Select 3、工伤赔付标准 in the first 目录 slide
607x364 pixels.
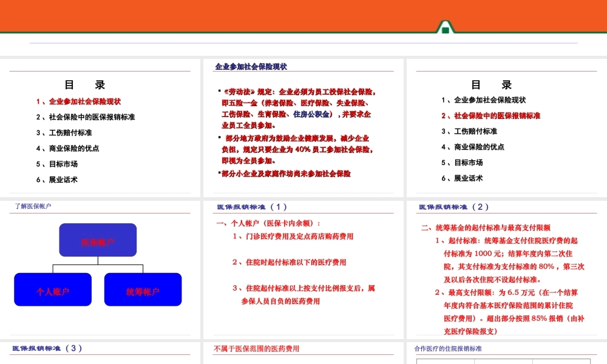point(64,133)
